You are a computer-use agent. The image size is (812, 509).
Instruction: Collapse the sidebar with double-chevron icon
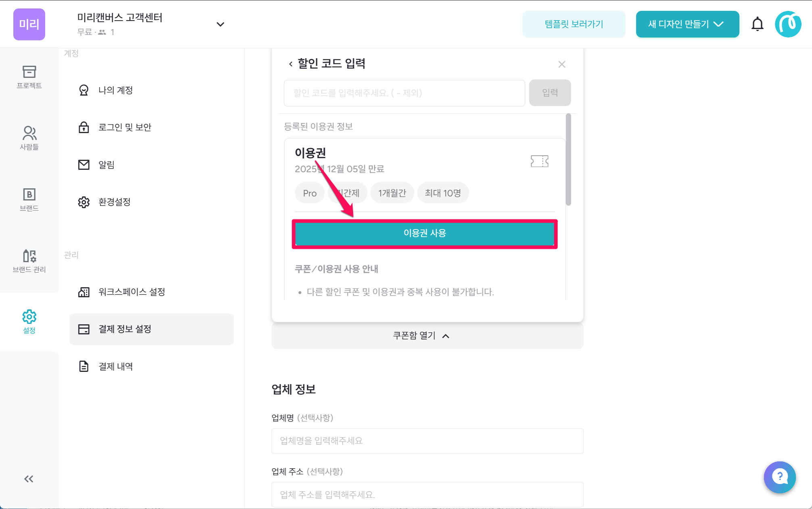pyautogui.click(x=29, y=479)
